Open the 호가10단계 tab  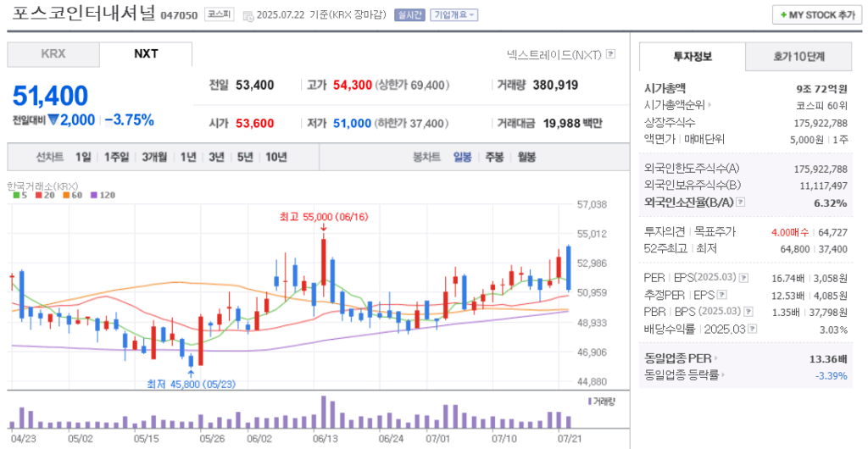click(x=798, y=57)
